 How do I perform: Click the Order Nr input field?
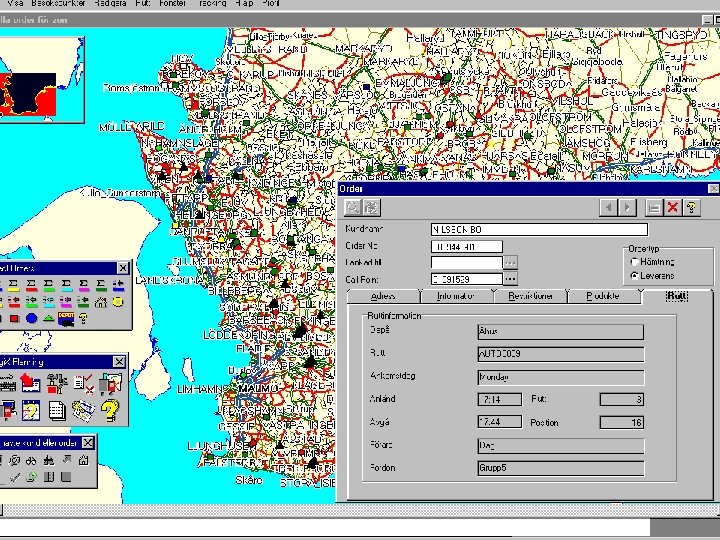click(x=467, y=247)
